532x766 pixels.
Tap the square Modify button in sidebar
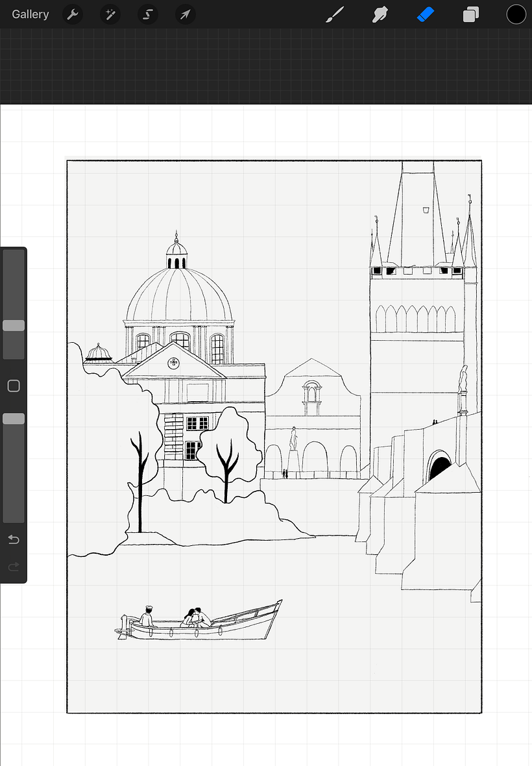coord(14,386)
